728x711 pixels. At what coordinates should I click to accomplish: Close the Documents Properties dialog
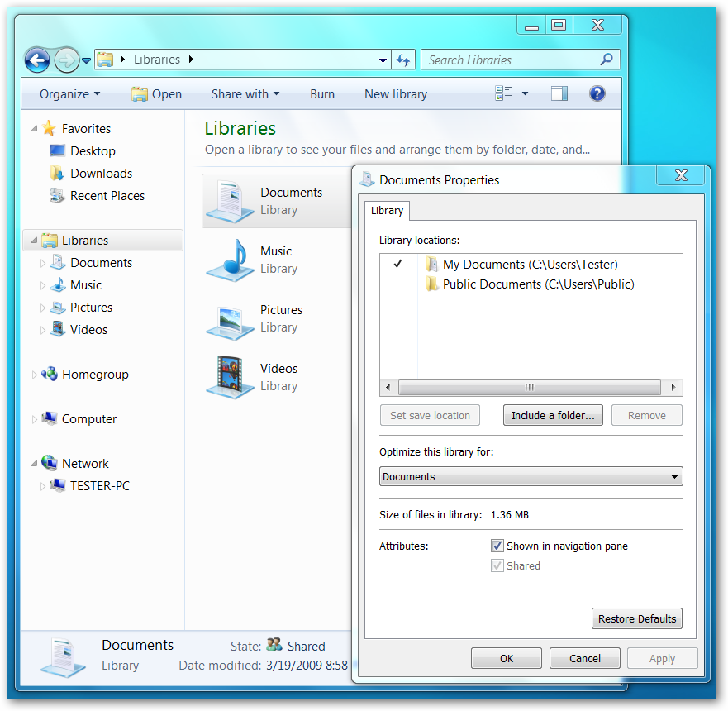point(681,175)
